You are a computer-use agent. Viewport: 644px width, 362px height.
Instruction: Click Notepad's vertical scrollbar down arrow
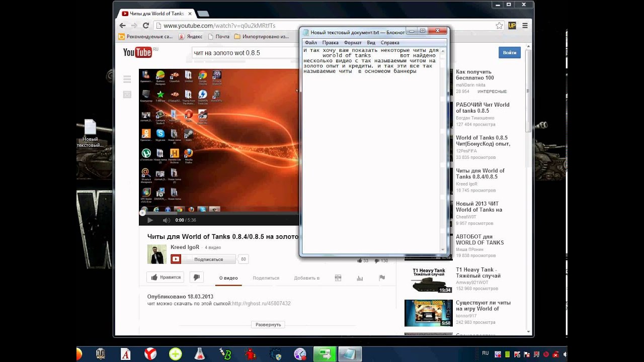click(443, 249)
